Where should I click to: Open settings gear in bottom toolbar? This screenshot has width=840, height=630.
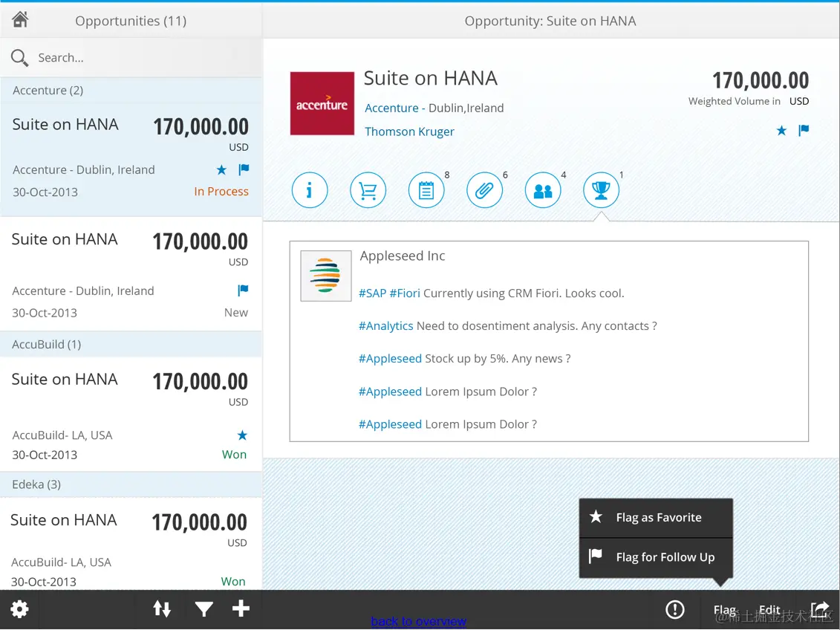(19, 608)
